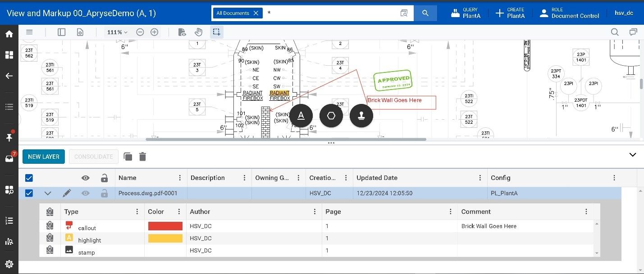The image size is (644, 274).
Task: Click the red callout color swatch
Action: pyautogui.click(x=165, y=226)
